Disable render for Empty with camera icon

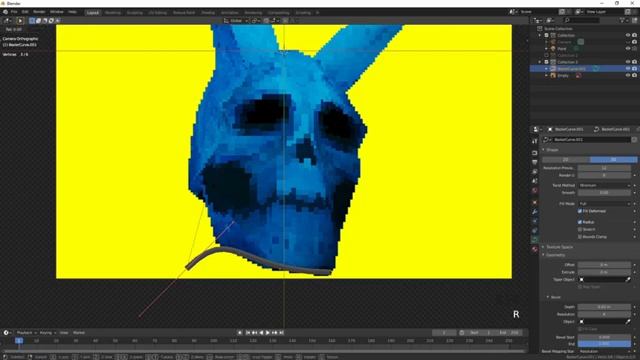(634, 76)
